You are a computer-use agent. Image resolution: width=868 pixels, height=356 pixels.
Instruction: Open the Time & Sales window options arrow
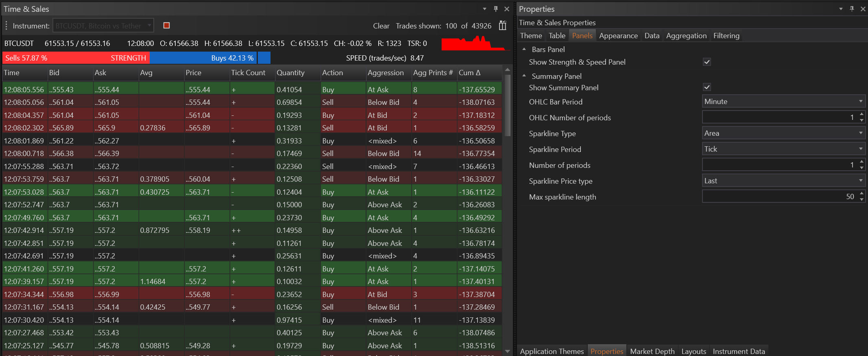click(x=484, y=9)
